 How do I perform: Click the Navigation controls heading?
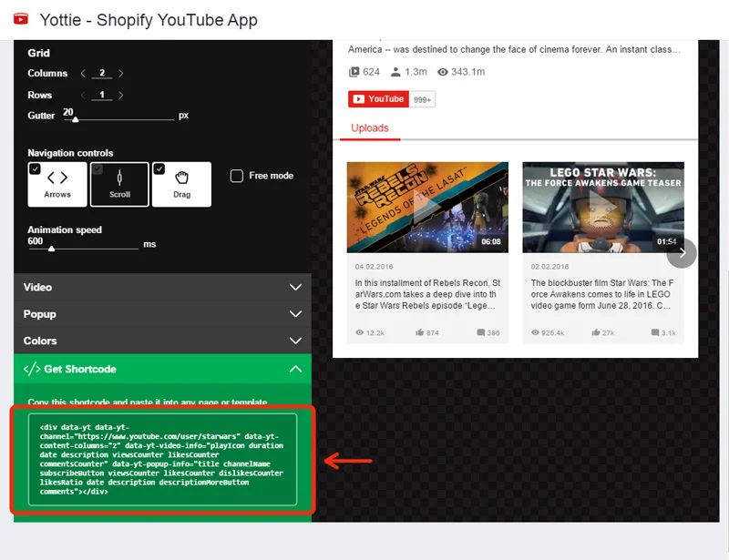coord(70,153)
